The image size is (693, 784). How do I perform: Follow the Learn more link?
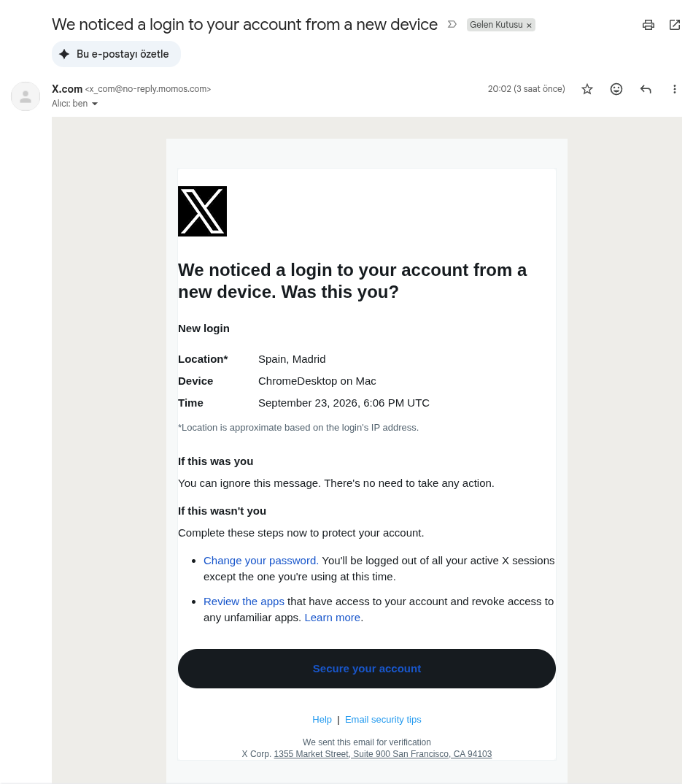pos(332,618)
